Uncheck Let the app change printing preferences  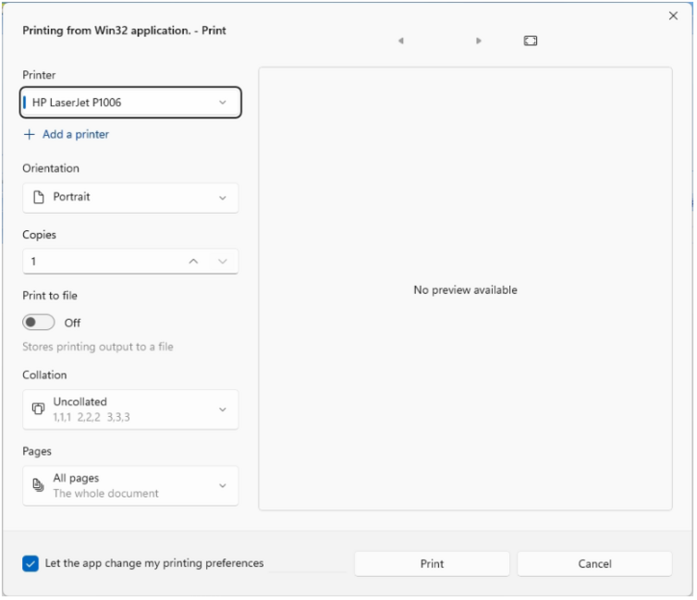coord(31,564)
